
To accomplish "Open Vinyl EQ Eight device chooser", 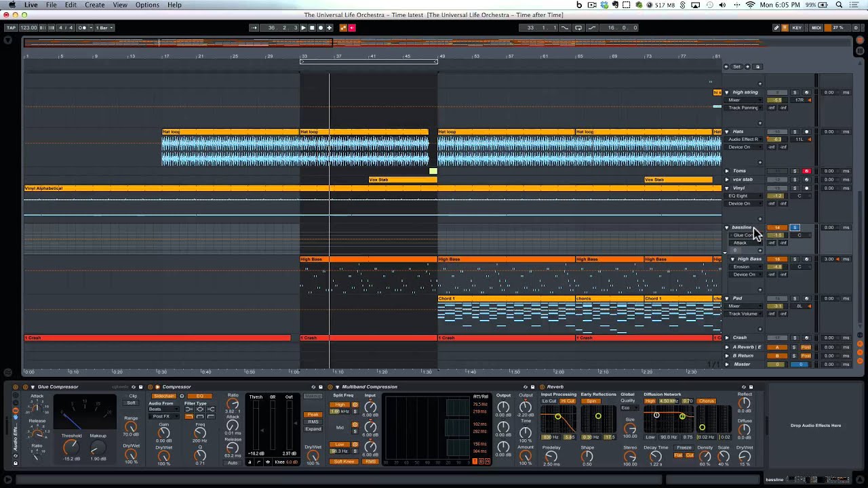I will click(745, 196).
